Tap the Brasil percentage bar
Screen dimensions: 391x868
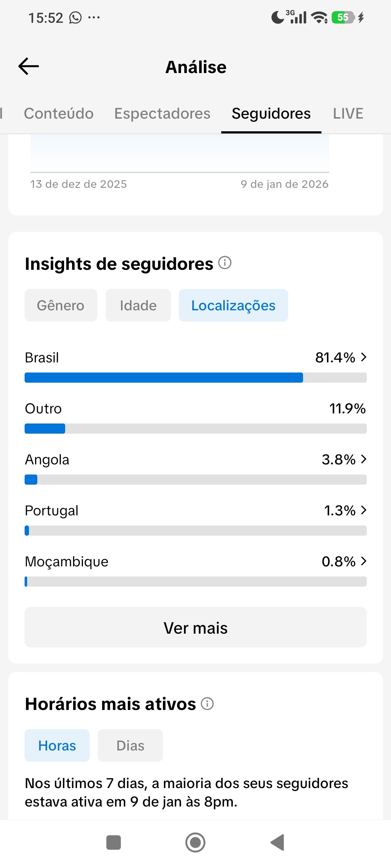[x=195, y=378]
